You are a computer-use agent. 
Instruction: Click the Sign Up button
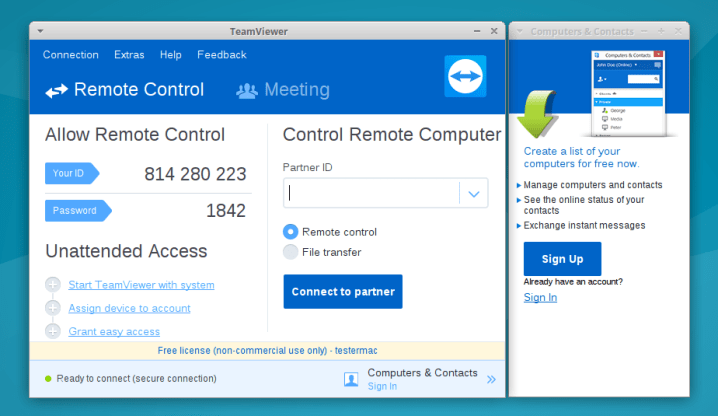click(x=562, y=259)
